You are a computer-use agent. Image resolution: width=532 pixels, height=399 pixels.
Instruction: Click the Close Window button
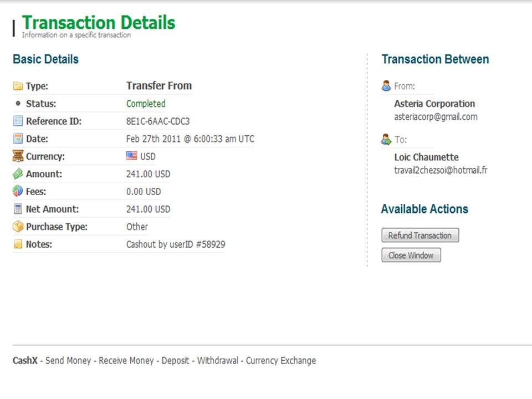pos(411,255)
